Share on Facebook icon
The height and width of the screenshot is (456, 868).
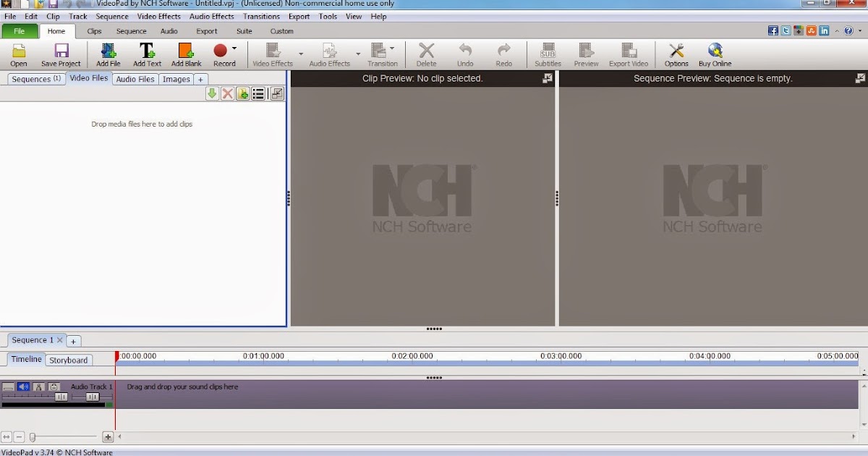773,31
